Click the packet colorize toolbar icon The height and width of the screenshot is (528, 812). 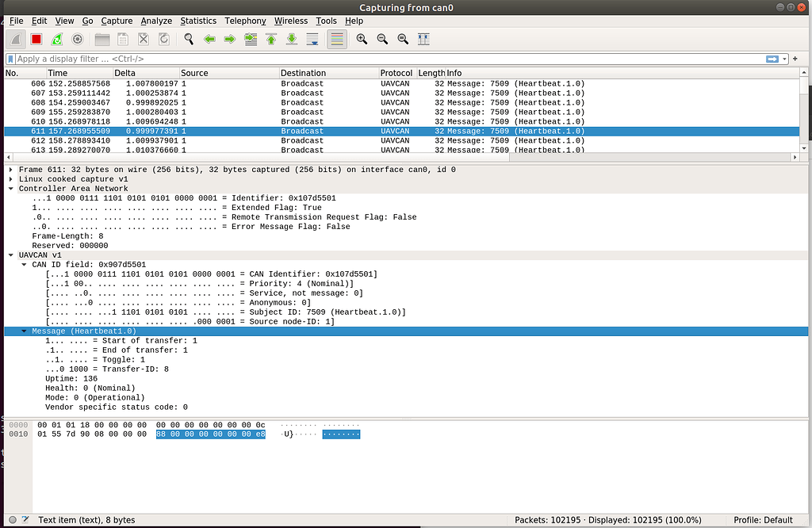pyautogui.click(x=337, y=39)
